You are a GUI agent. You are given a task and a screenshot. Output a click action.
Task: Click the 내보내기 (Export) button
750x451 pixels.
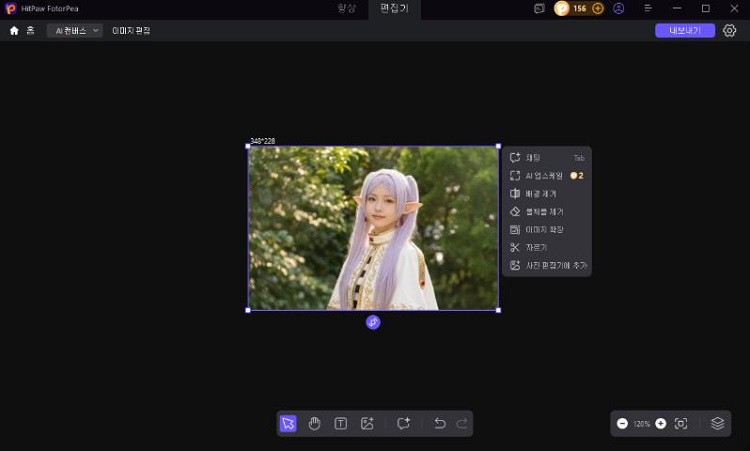(685, 31)
